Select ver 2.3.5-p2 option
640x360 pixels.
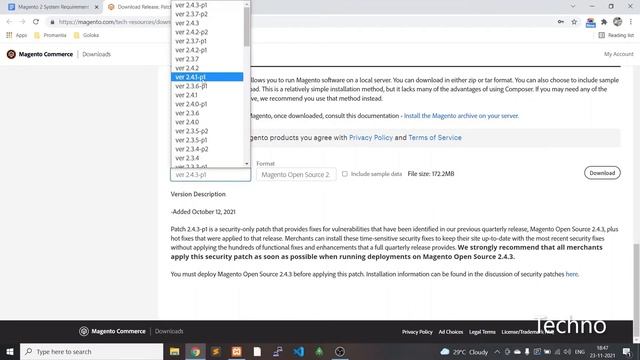207,131
